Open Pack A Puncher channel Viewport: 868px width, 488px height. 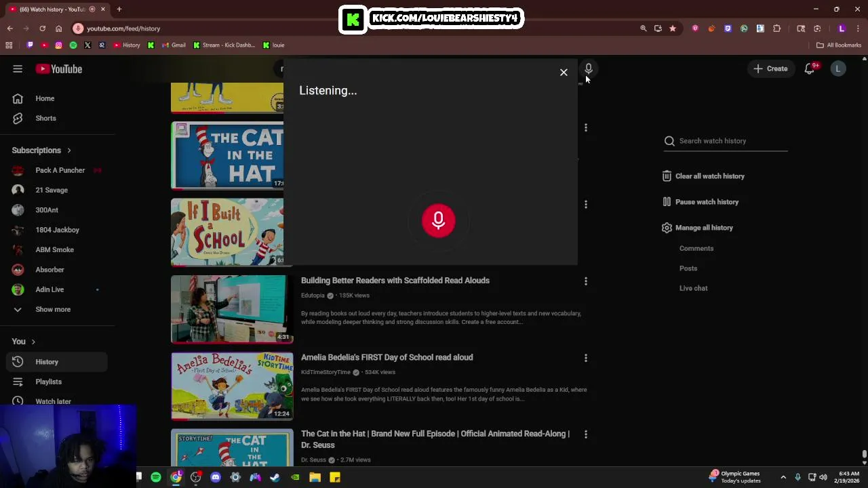click(58, 170)
